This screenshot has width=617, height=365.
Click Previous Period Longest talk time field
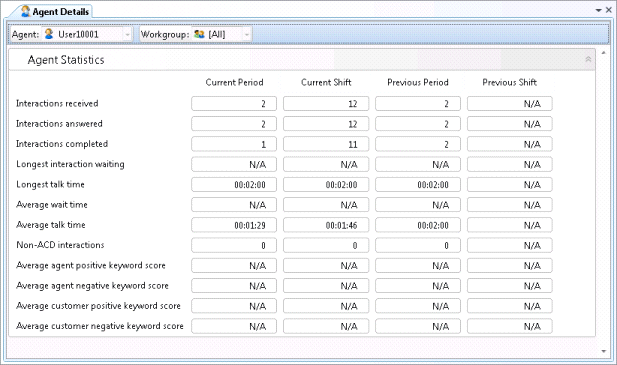(x=418, y=185)
